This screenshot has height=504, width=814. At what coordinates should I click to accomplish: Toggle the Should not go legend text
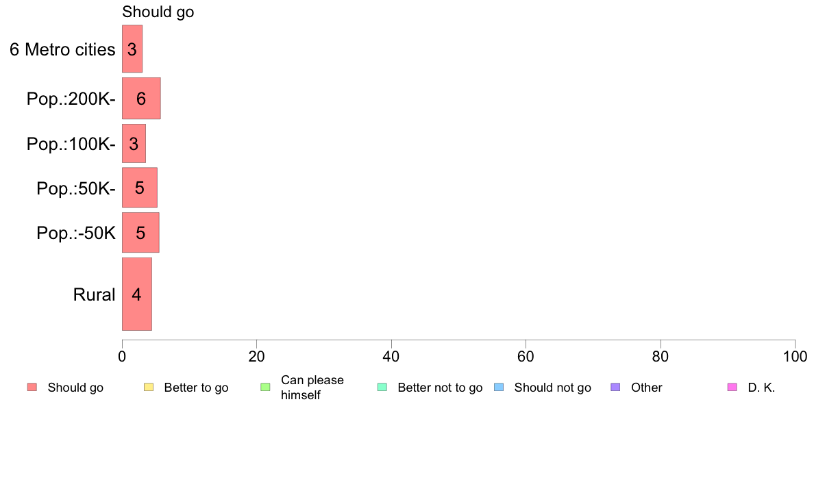click(x=552, y=388)
